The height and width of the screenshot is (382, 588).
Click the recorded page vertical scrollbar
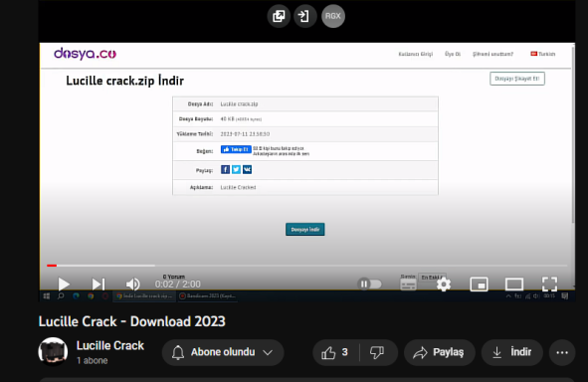(x=573, y=135)
